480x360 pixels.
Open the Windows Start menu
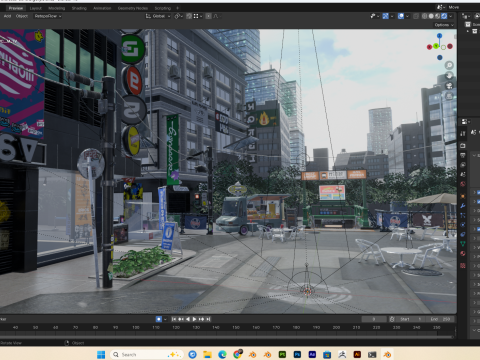tap(101, 354)
